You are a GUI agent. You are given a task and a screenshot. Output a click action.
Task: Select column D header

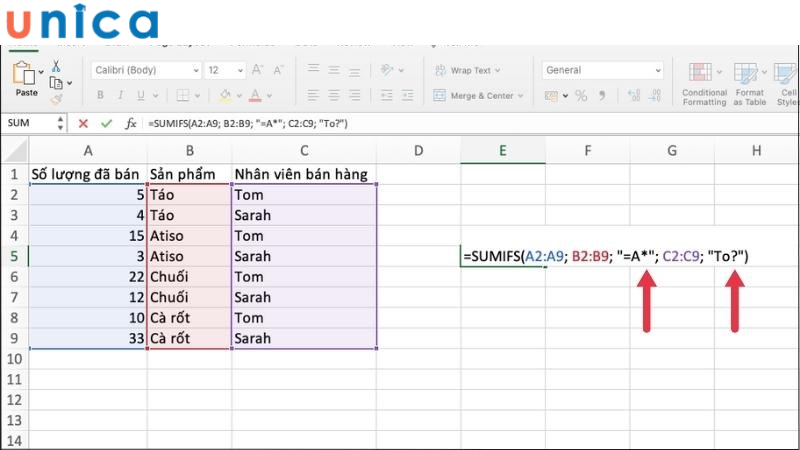418,151
